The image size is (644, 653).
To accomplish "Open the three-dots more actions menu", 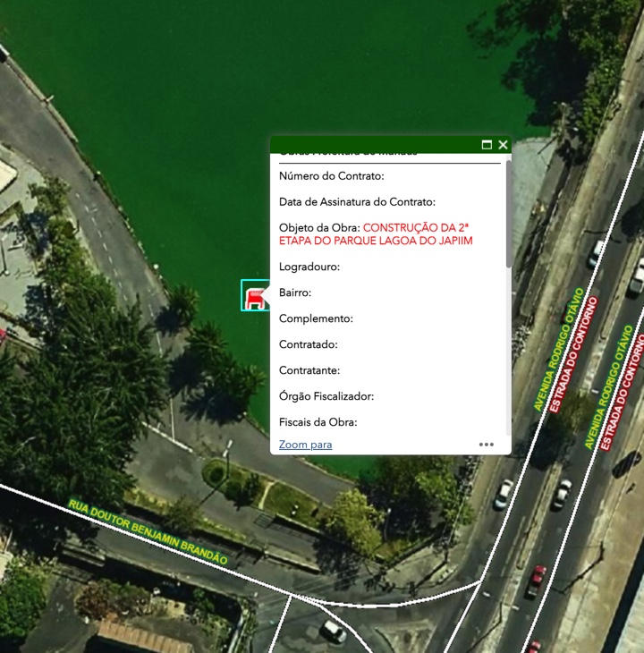I will pos(486,444).
